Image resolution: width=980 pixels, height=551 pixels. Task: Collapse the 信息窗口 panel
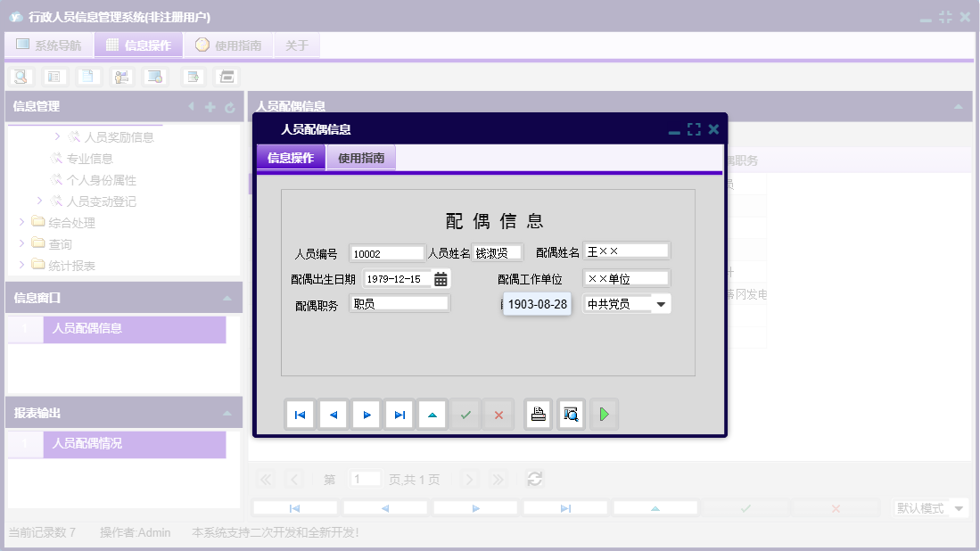[227, 298]
